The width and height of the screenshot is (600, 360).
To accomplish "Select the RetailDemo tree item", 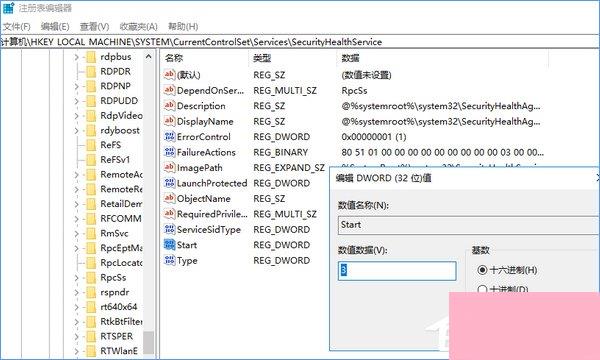I will point(121,204).
